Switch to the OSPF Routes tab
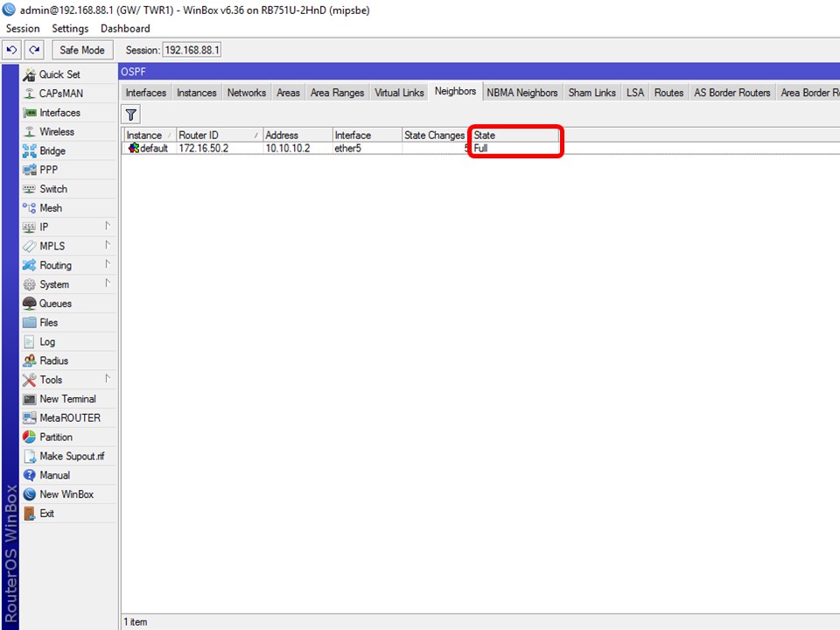This screenshot has height=630, width=840. [x=669, y=93]
